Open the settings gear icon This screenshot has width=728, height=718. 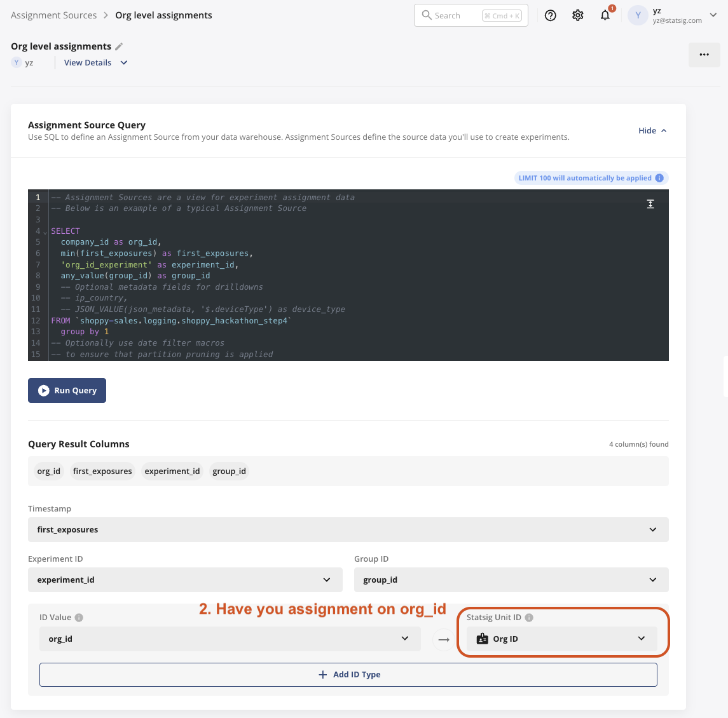577,15
